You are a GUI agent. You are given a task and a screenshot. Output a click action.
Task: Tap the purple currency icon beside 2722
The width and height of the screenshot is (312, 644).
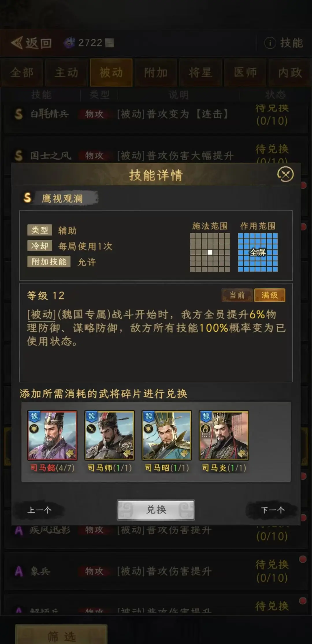[69, 43]
